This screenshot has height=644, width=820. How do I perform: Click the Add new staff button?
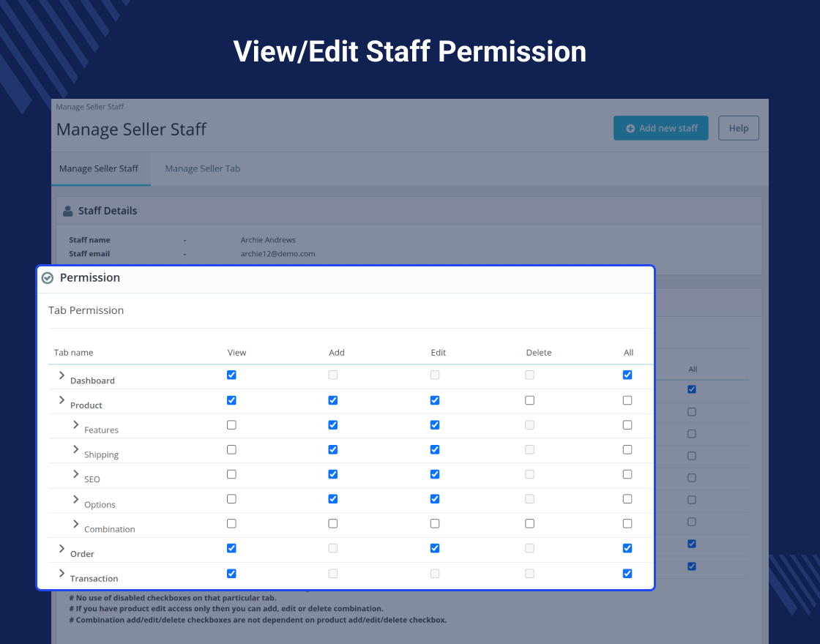[x=660, y=128]
